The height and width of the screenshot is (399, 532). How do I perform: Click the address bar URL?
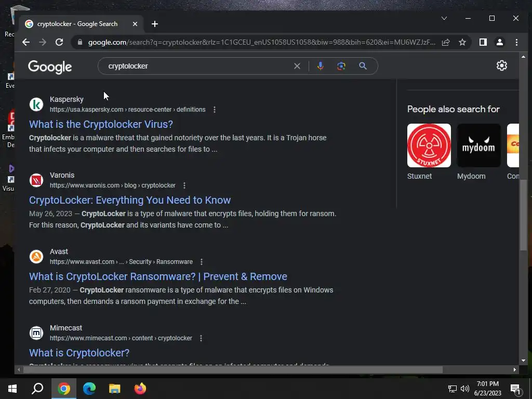click(x=261, y=42)
